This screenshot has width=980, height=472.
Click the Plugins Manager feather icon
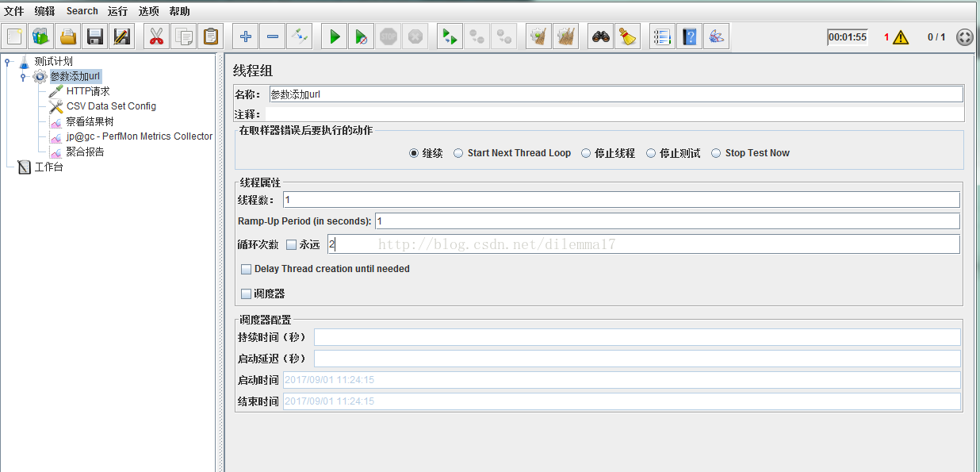point(716,36)
